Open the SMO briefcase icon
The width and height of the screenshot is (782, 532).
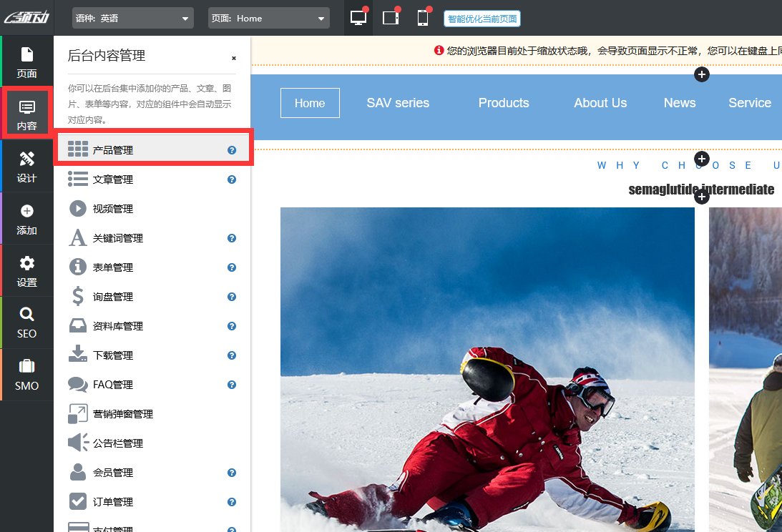26,375
